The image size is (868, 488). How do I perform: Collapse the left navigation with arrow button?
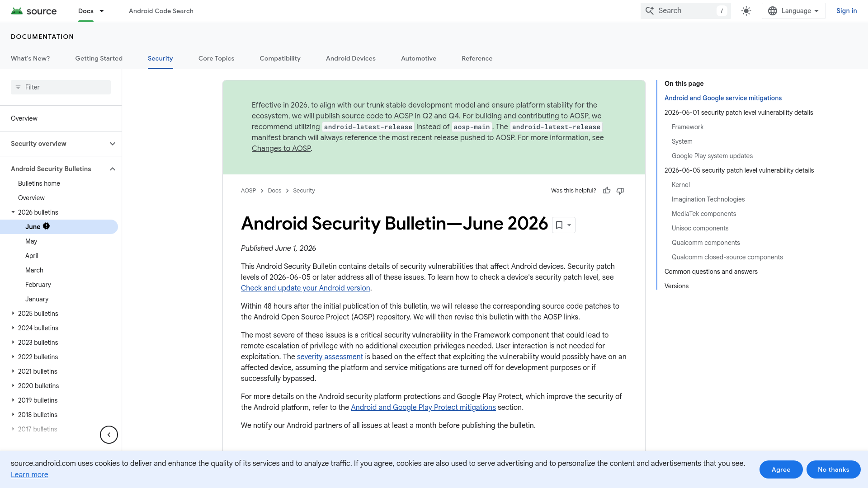click(x=109, y=435)
